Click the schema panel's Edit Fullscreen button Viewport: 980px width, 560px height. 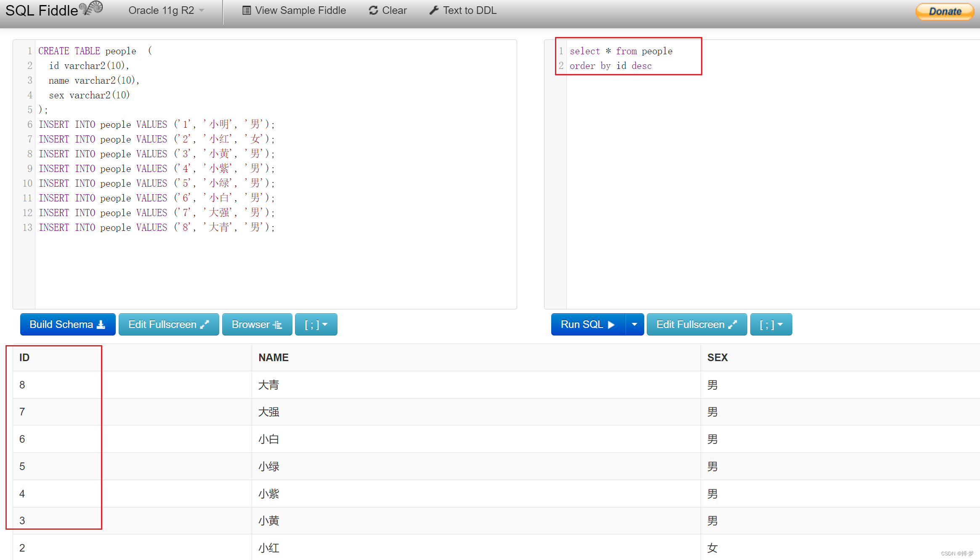pos(168,324)
